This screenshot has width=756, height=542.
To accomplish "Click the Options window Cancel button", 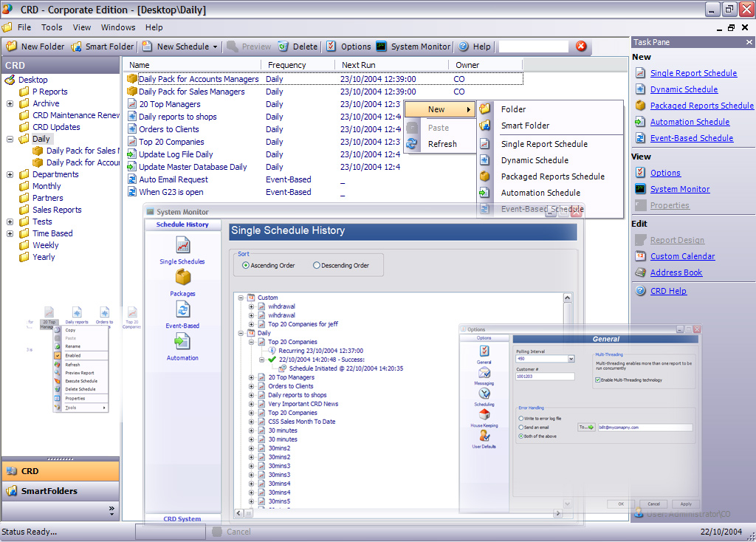I will (x=654, y=504).
